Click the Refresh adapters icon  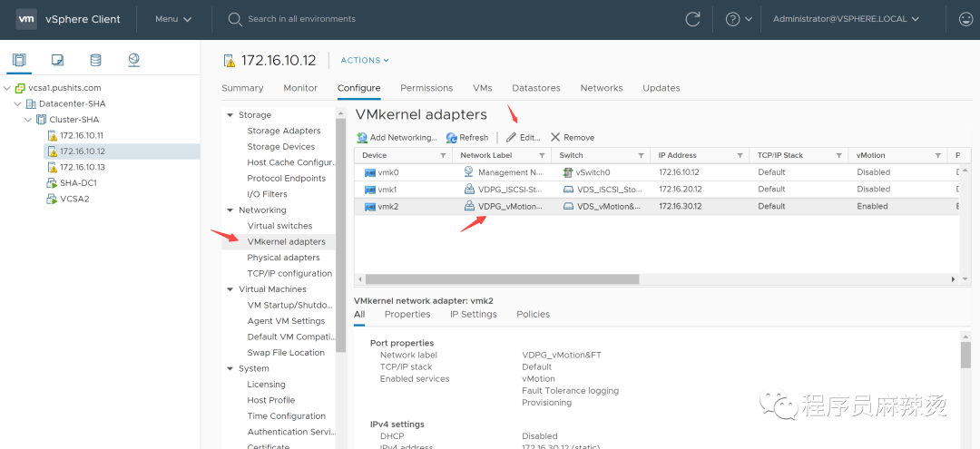[x=451, y=137]
